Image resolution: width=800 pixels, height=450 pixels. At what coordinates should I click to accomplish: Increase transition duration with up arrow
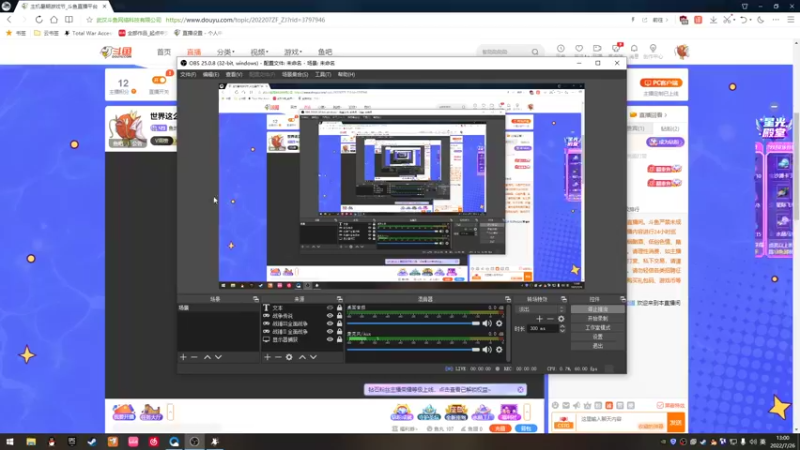[x=562, y=327]
